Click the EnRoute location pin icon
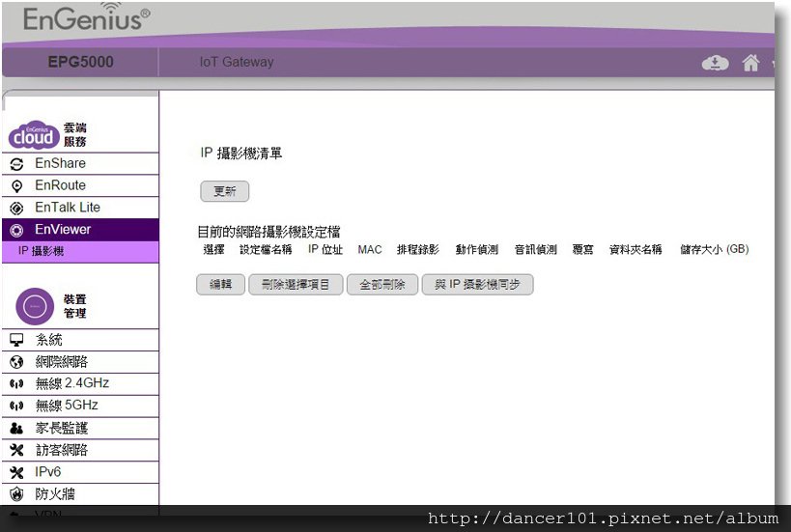 [16, 186]
